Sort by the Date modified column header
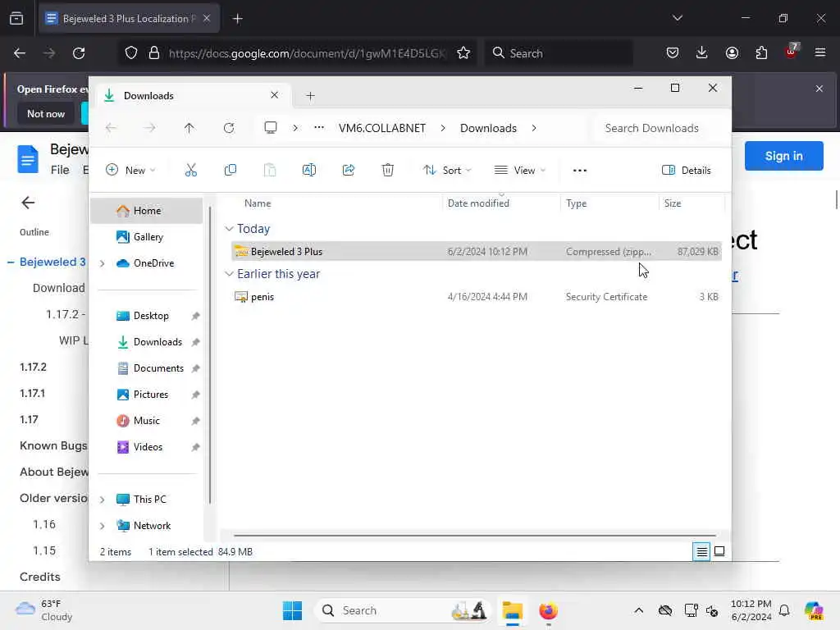Image resolution: width=840 pixels, height=630 pixels. (478, 203)
